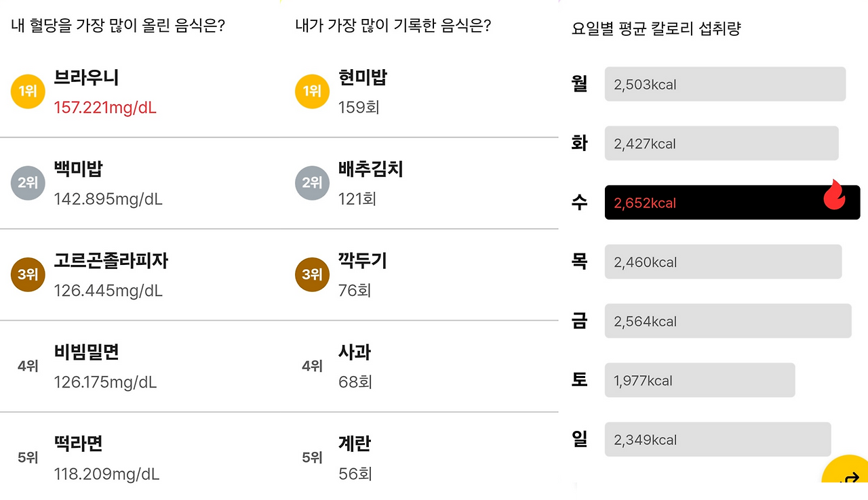Select the bronze 3위 badge near 고르곤졸라피자

point(27,274)
